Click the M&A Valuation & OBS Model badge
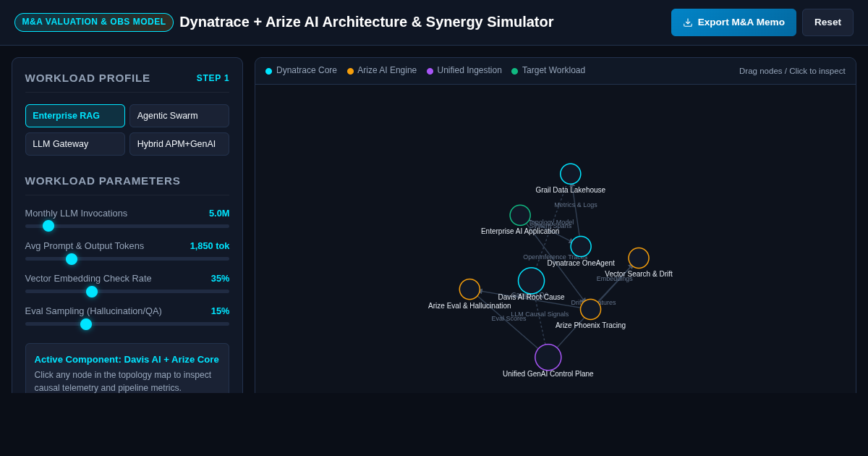 (x=94, y=22)
